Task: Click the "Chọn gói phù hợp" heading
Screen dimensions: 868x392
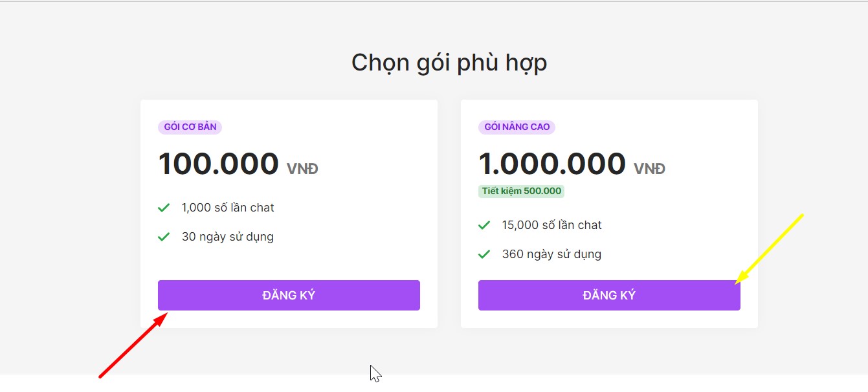Action: [449, 63]
